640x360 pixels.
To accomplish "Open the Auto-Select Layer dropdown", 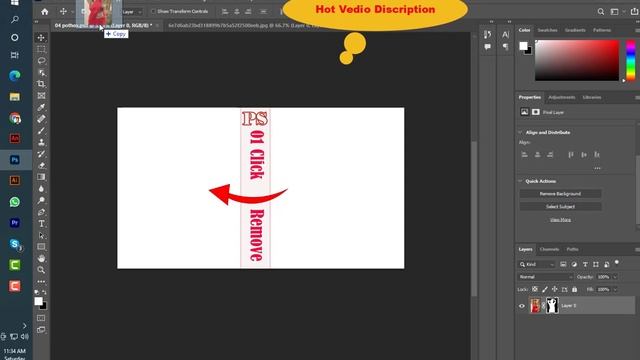I will (x=132, y=12).
